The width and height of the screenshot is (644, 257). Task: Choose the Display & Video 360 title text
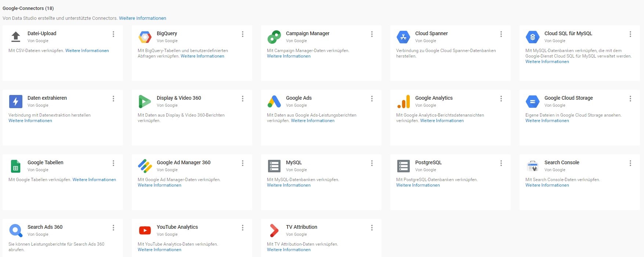tap(179, 98)
